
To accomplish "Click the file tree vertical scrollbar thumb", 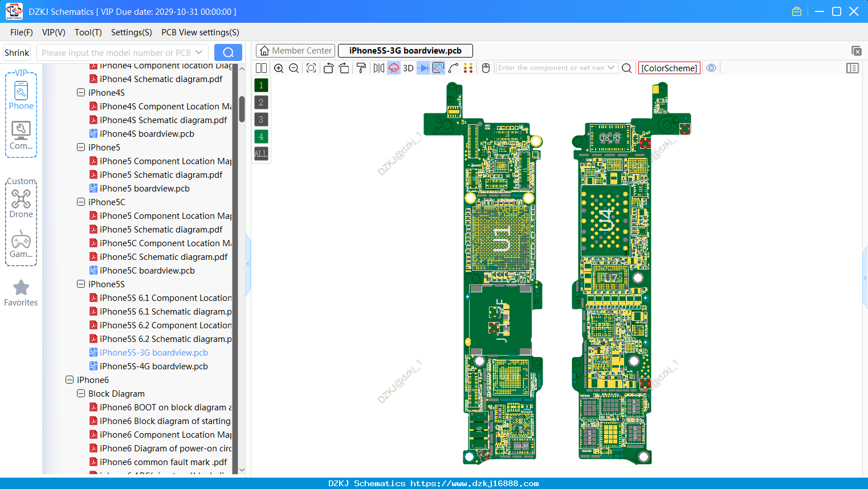I will (242, 108).
